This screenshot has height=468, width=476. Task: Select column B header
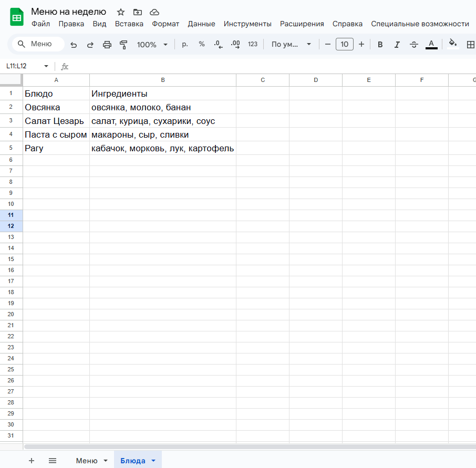(x=163, y=80)
